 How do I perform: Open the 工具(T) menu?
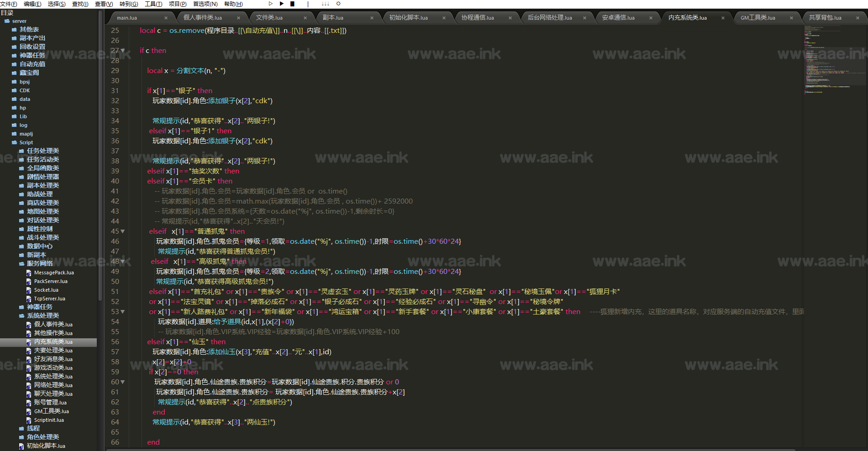click(x=153, y=4)
